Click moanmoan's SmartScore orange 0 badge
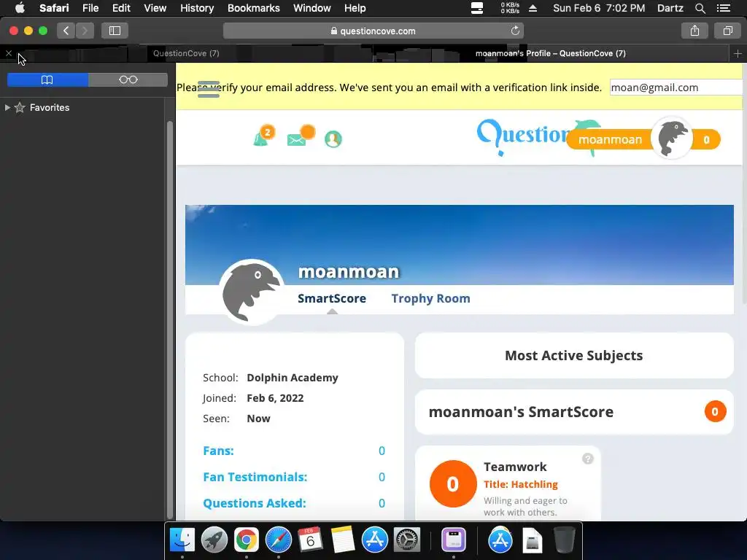 click(715, 411)
